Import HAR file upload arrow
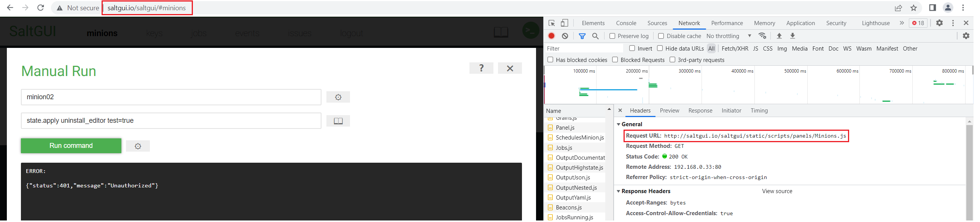The image size is (980, 222). (779, 36)
